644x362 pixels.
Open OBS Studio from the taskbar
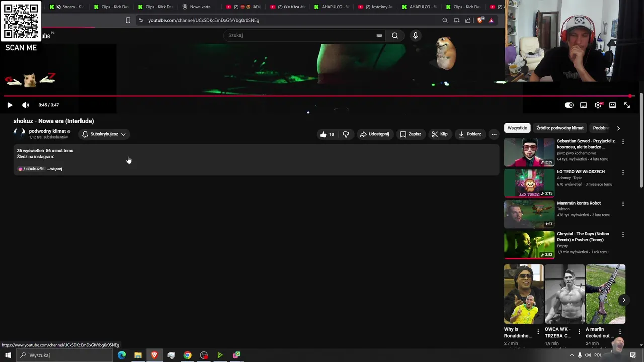tap(204, 355)
